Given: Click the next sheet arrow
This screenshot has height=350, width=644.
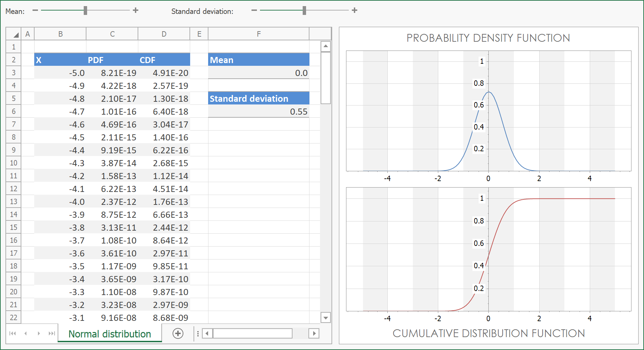Looking at the screenshot, I should tap(39, 333).
